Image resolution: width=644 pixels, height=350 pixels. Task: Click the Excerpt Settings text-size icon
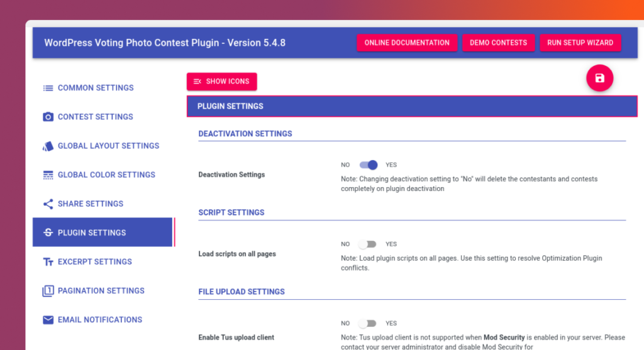point(48,261)
